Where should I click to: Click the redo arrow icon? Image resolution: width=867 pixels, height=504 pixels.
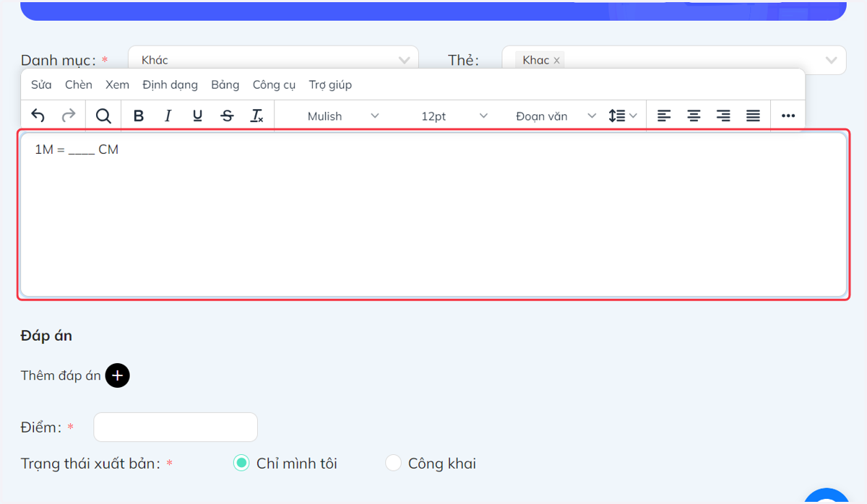click(x=68, y=116)
